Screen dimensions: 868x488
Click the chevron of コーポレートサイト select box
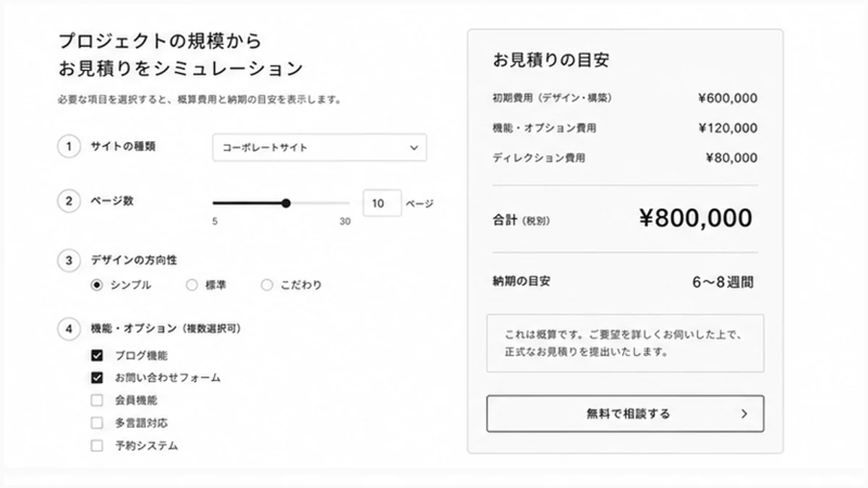pos(413,147)
